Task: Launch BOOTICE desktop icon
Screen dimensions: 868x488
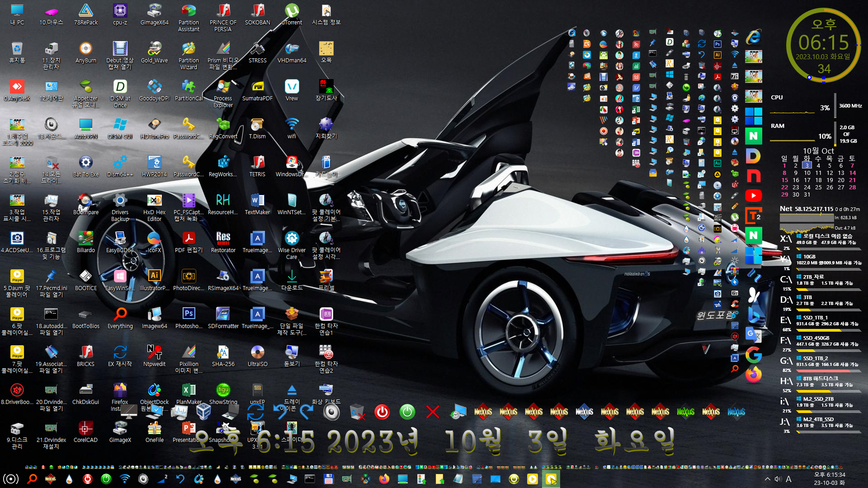Action: tap(85, 280)
